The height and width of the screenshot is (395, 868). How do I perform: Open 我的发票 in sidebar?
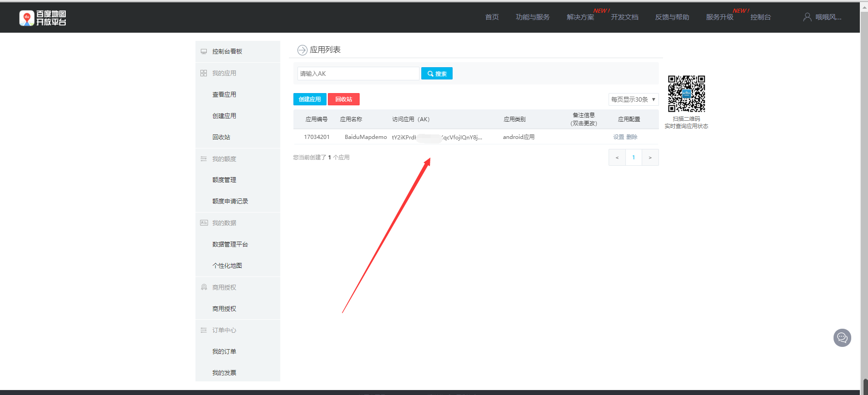click(224, 373)
